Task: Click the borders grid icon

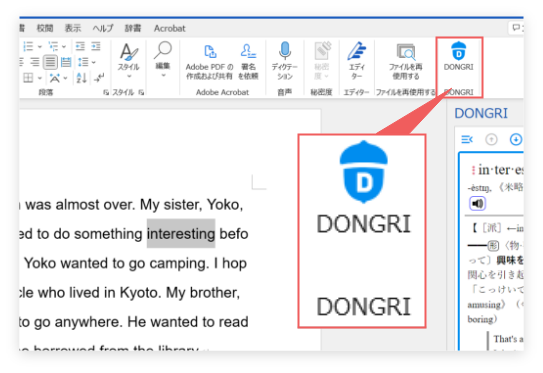Action: (28, 78)
